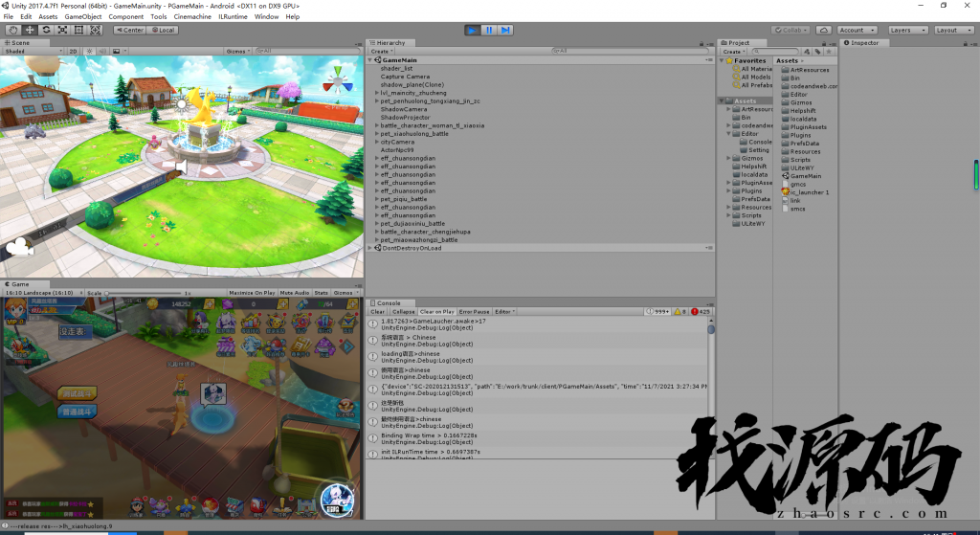Open Project Create menu

734,52
